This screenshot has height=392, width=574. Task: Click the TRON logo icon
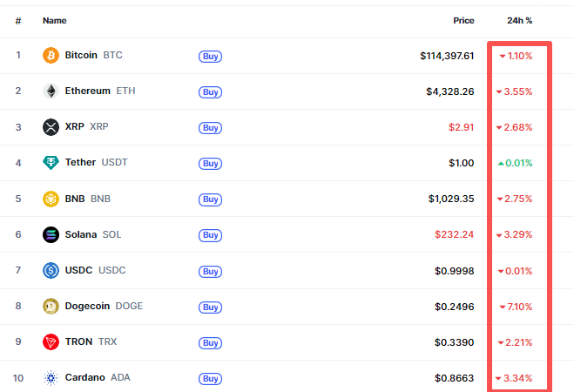51,341
